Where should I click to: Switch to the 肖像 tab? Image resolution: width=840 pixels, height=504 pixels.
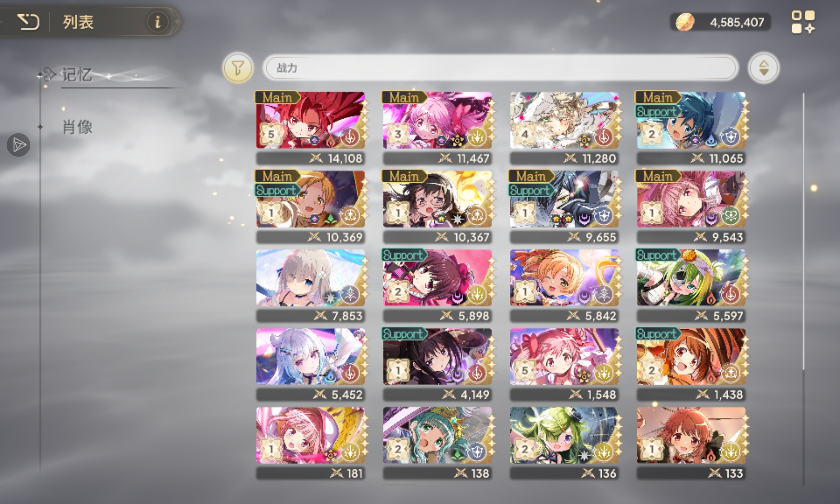(77, 127)
